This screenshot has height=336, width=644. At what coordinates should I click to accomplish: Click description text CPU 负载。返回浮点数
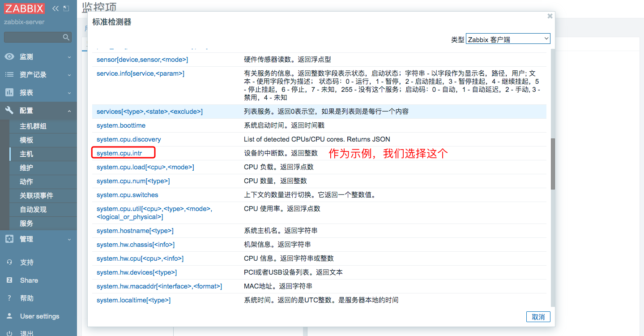point(279,167)
